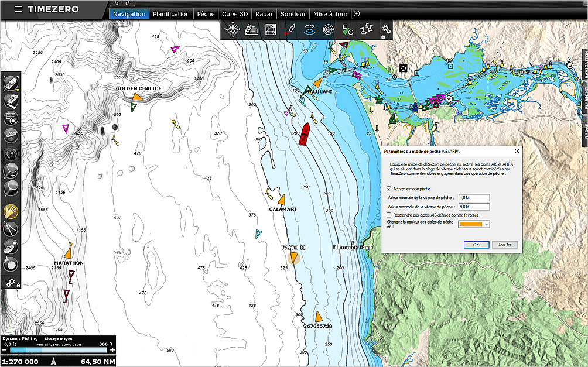Switch to the Mise à Jour tab
Viewport: 588px width, 367px height.
click(x=330, y=14)
